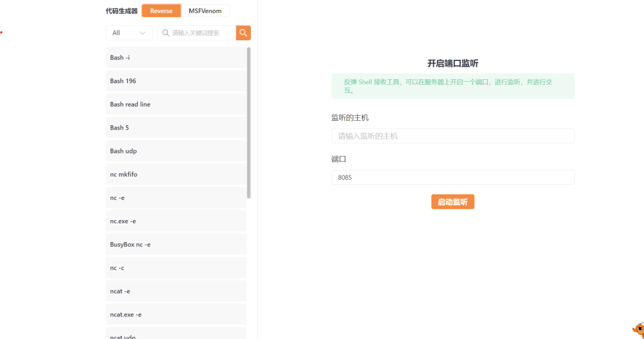The height and width of the screenshot is (339, 644).
Task: Select the Bash 5 entry
Action: 175,128
